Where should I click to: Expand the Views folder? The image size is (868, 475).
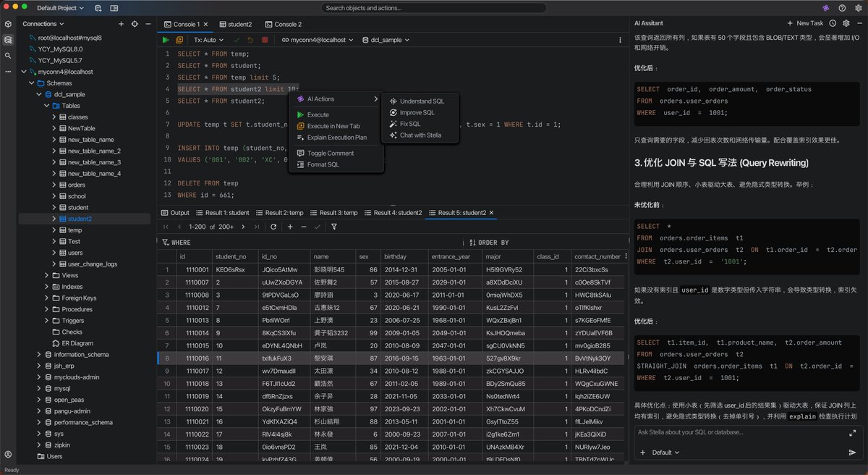point(47,276)
